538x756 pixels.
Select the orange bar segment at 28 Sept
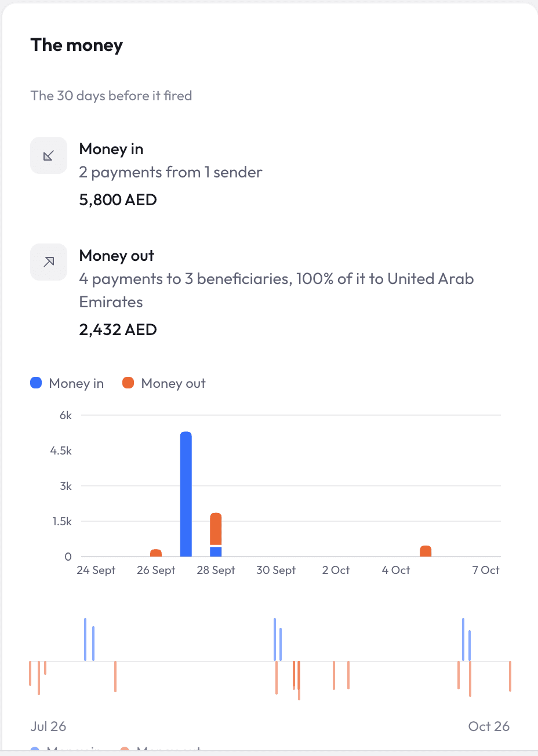tap(216, 529)
